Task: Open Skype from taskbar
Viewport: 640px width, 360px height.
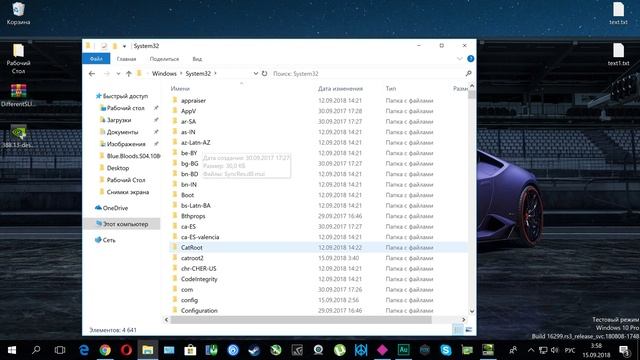Action: tap(446, 350)
